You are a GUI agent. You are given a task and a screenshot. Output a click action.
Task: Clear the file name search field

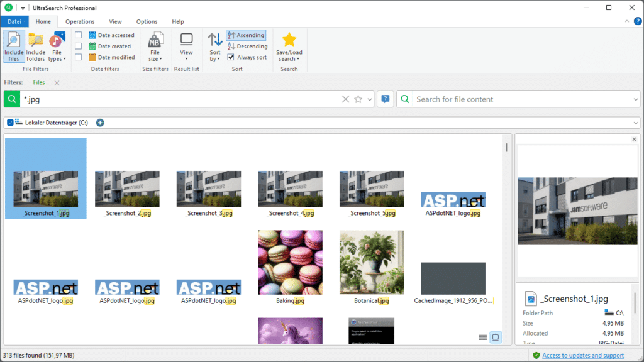[345, 99]
